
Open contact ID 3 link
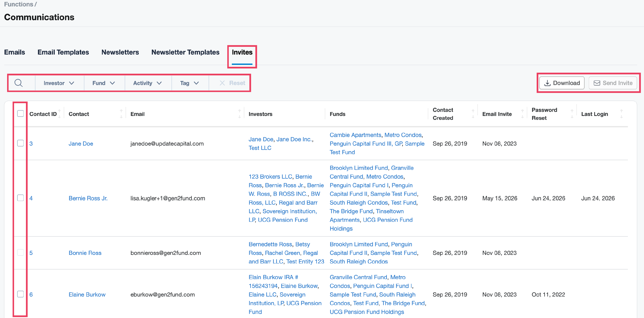tap(31, 143)
